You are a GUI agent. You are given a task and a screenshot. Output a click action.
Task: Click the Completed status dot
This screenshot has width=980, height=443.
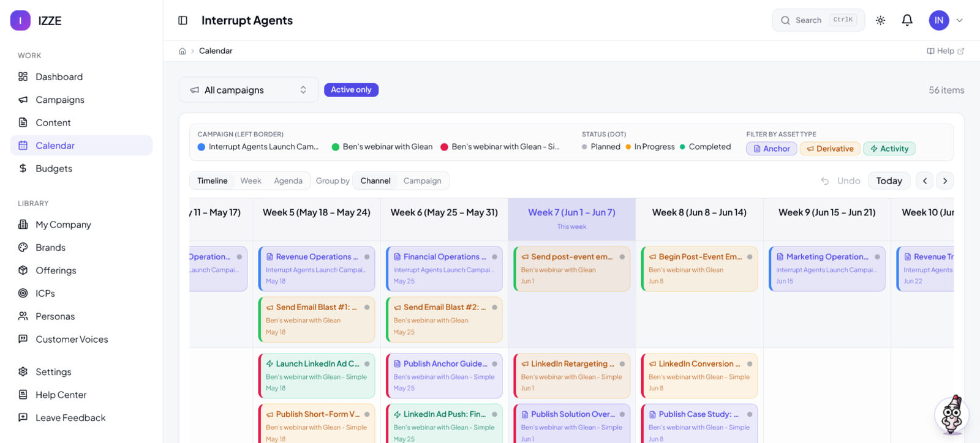682,147
